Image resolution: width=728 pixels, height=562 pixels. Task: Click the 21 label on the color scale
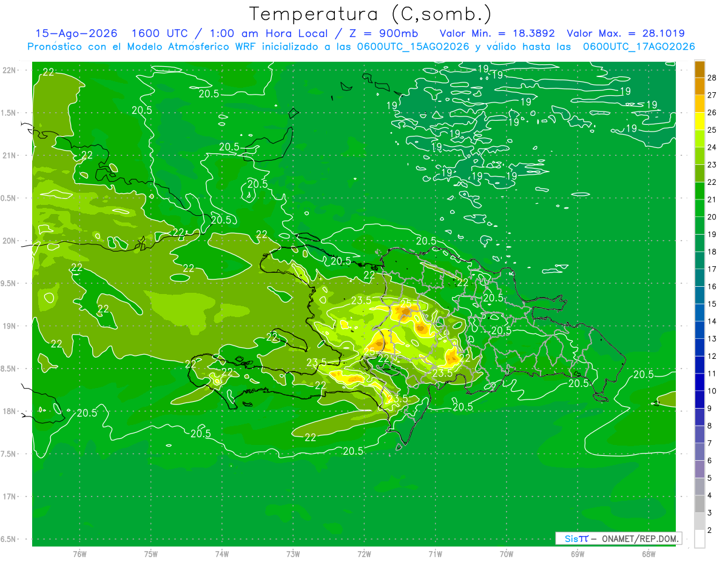pyautogui.click(x=713, y=199)
